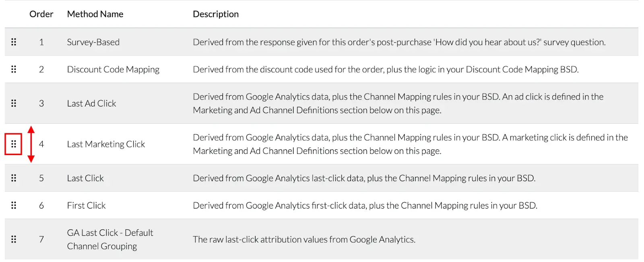Click the order number 2 cell
This screenshot has height=262, width=644.
coord(41,69)
